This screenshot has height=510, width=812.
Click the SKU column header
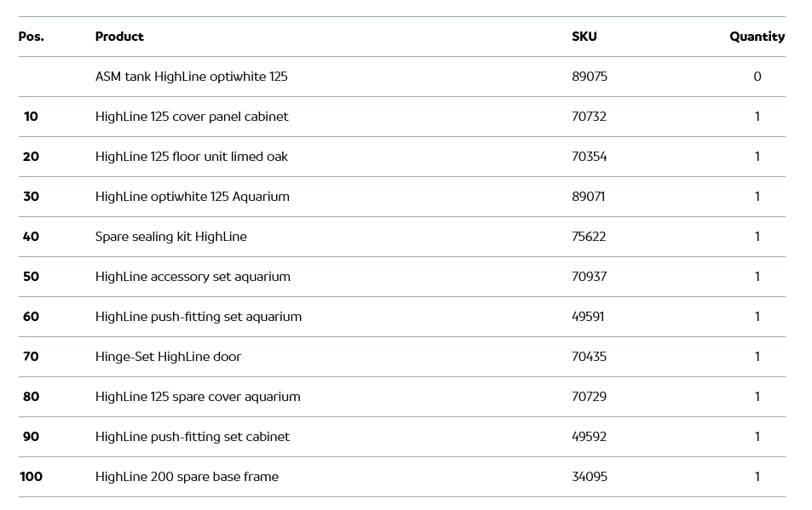point(584,37)
